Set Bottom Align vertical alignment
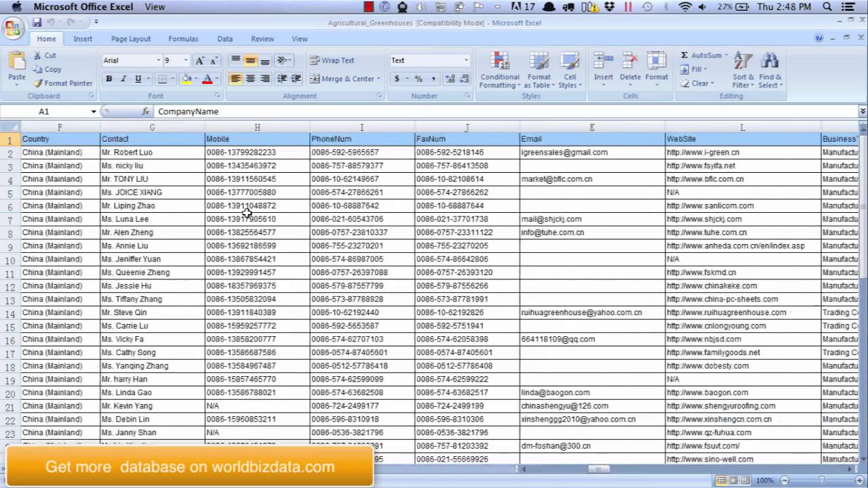Screen dimensions: 868x488 pos(265,60)
